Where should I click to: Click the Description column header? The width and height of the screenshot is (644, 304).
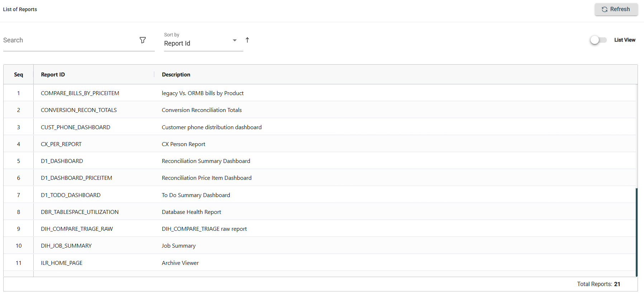(x=176, y=75)
